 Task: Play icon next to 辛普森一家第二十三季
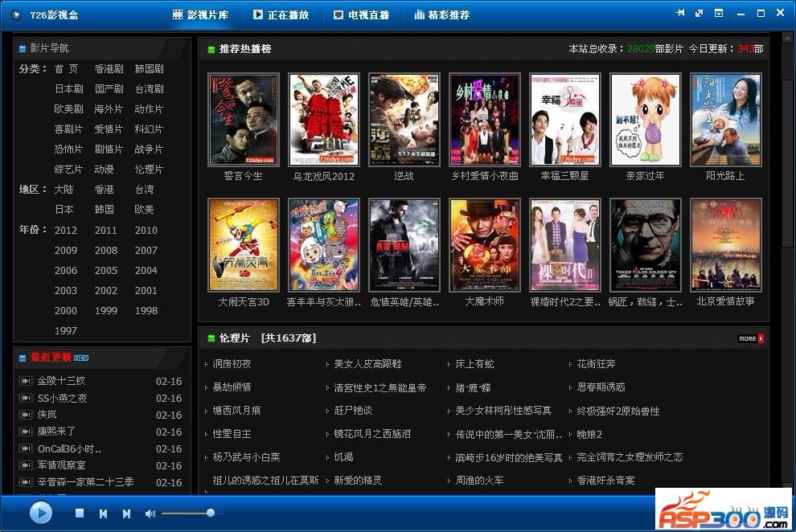(x=26, y=482)
